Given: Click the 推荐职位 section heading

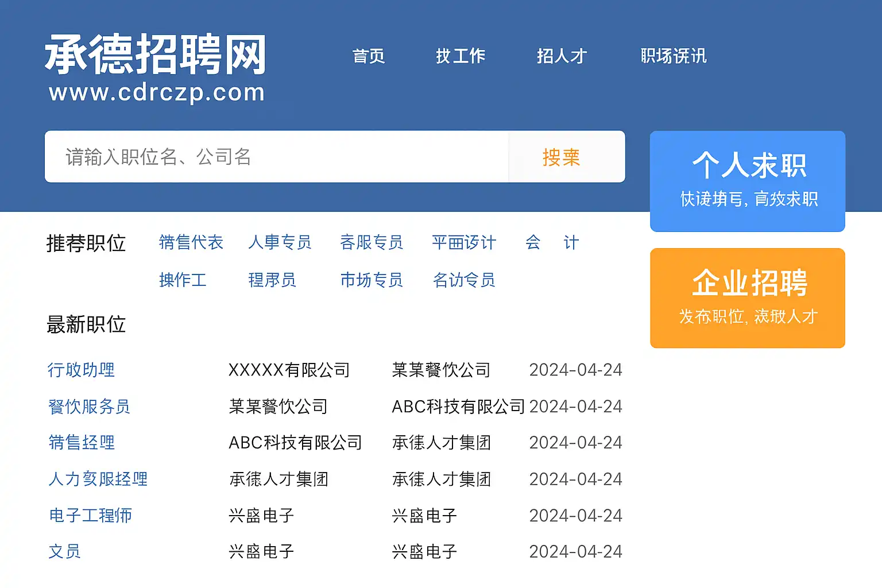Looking at the screenshot, I should (86, 243).
